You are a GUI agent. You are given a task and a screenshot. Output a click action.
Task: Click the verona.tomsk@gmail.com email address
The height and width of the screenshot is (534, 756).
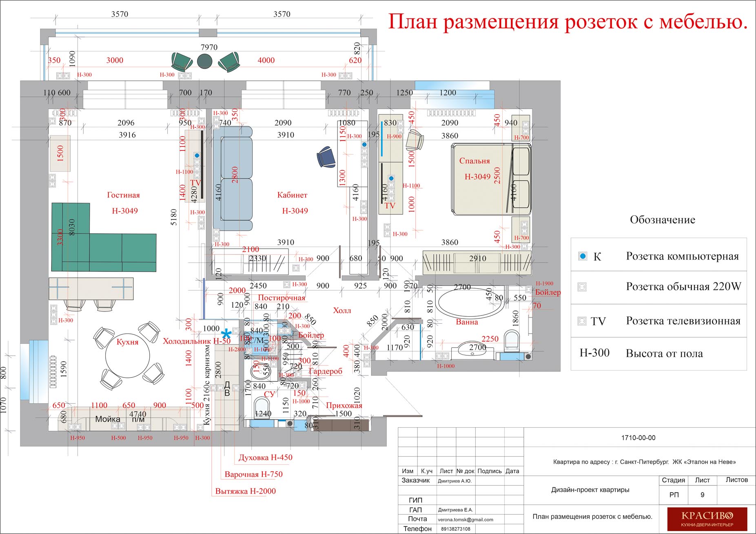click(465, 520)
